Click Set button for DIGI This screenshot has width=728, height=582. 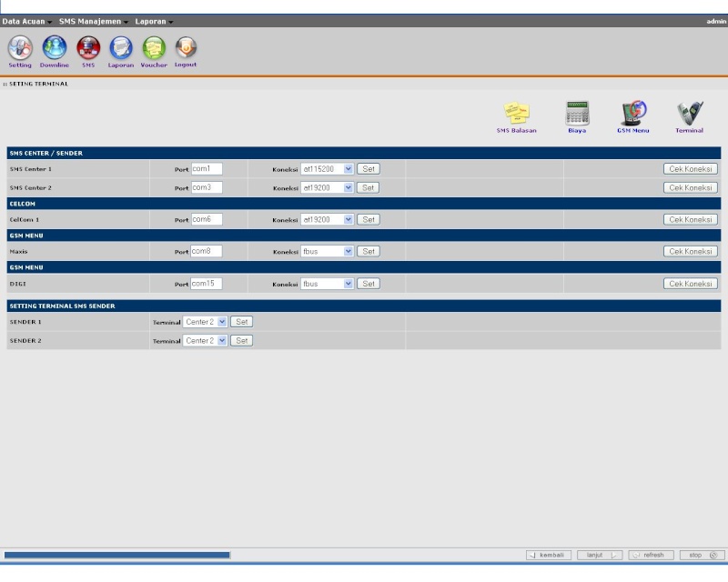point(369,284)
